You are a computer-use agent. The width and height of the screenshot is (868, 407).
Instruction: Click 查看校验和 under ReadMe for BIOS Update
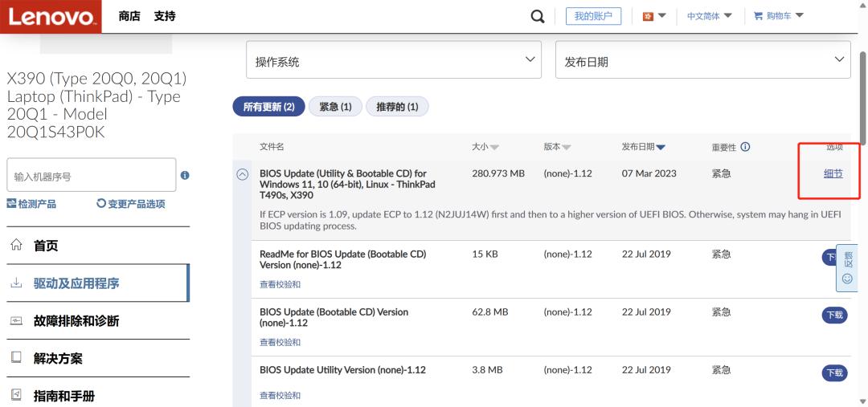[x=280, y=284]
